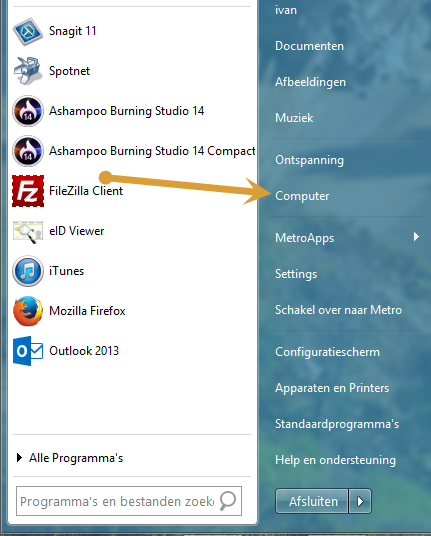
Task: Open Configuratiescherm
Action: coord(327,352)
